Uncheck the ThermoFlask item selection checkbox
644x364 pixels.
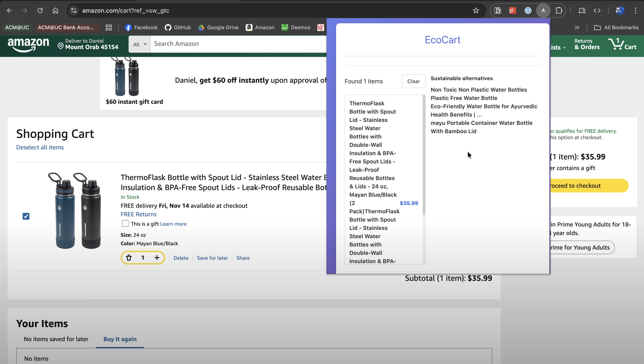point(26,216)
